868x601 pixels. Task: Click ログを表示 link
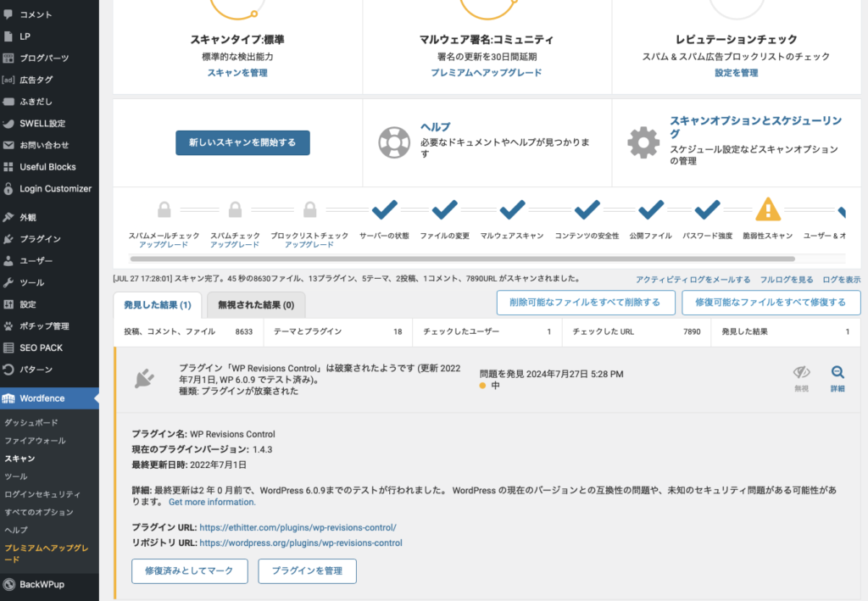[842, 280]
